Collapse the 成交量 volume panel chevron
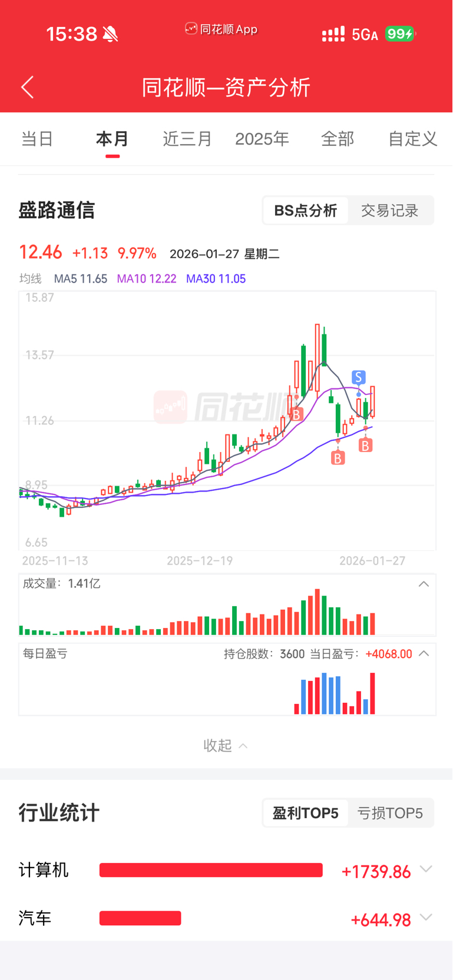Image resolution: width=453 pixels, height=980 pixels. point(424,584)
